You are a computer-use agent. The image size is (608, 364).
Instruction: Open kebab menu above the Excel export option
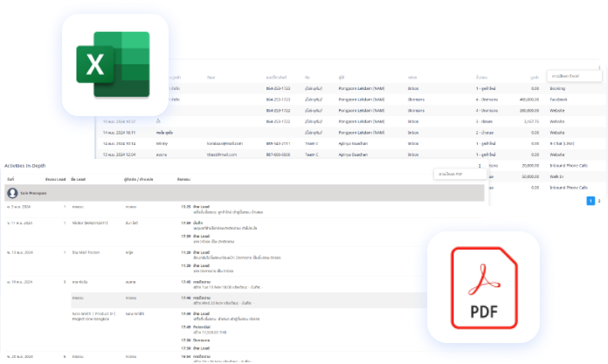click(x=599, y=67)
